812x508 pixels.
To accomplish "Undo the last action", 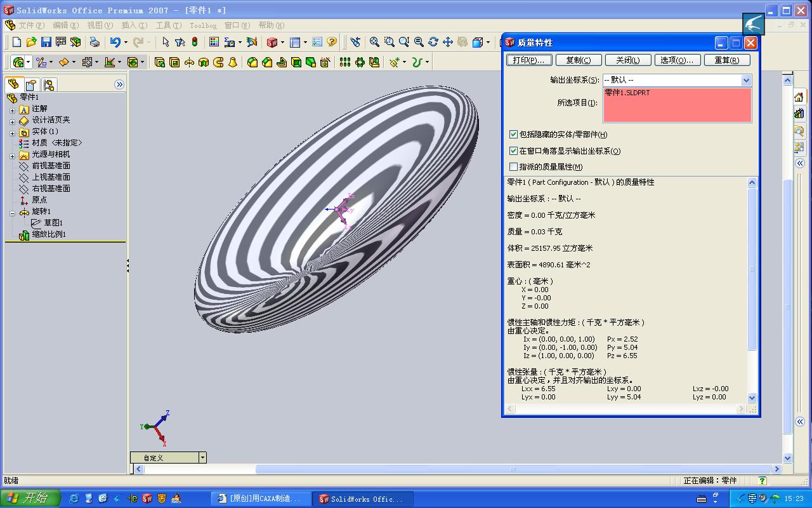I will [115, 42].
